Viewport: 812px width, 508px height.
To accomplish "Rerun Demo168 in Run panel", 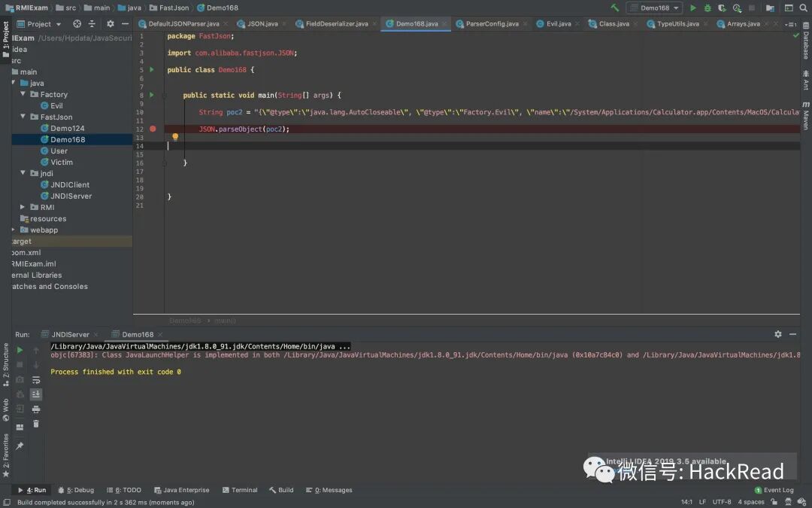I will [20, 351].
